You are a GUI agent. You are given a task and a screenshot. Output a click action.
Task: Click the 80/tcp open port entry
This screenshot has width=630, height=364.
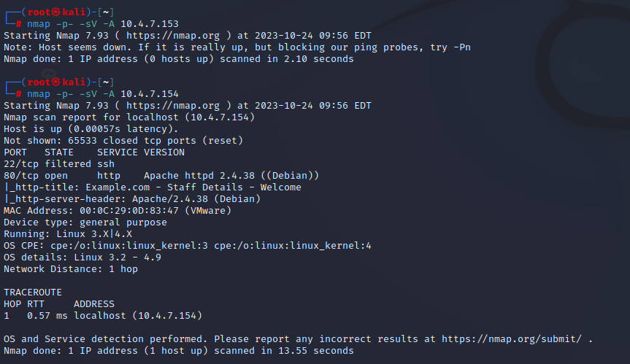point(36,176)
